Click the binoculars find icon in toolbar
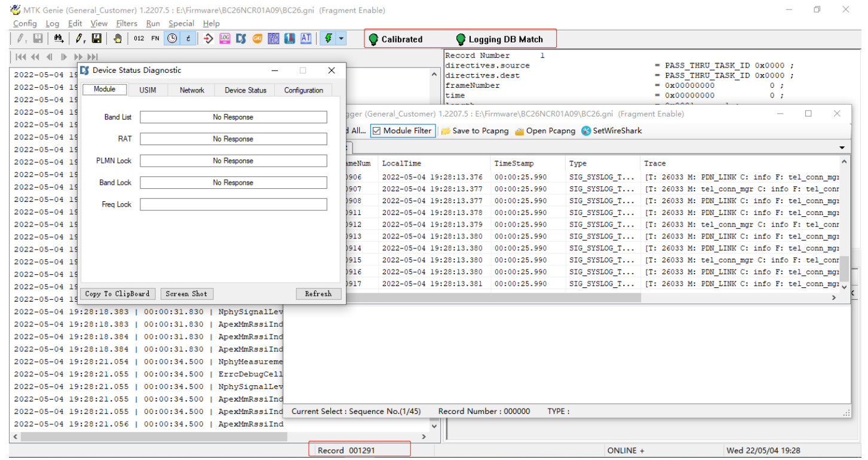868x460 pixels. click(x=59, y=39)
